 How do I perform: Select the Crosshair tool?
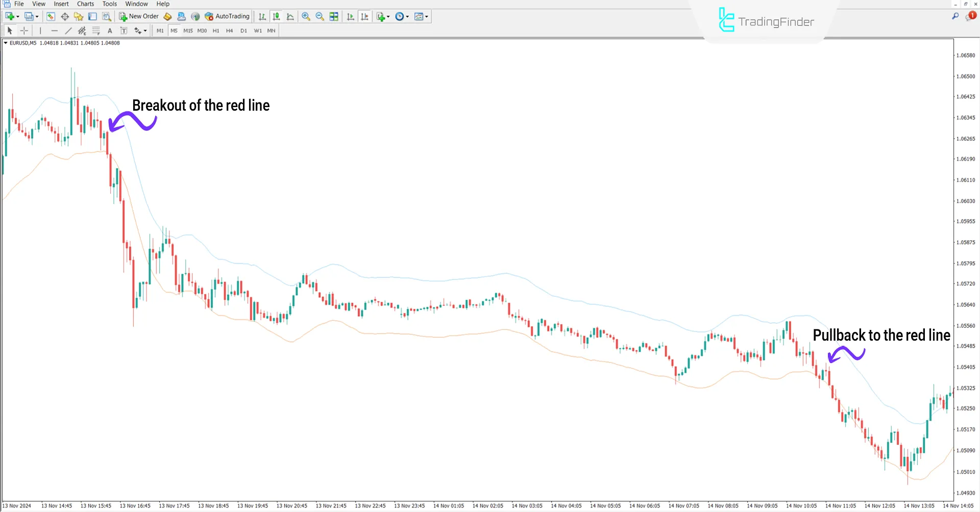point(24,31)
